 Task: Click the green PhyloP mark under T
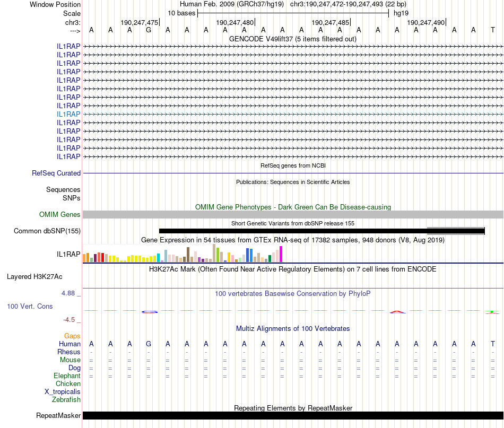492,312
